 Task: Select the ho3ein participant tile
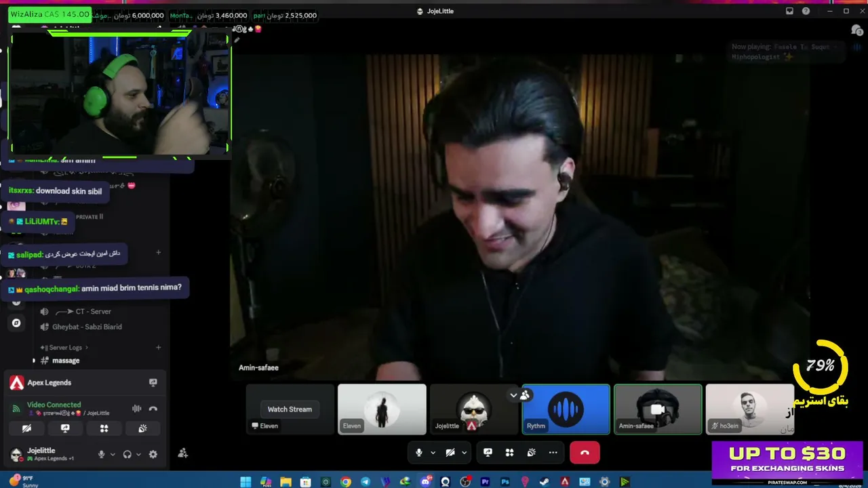click(750, 409)
